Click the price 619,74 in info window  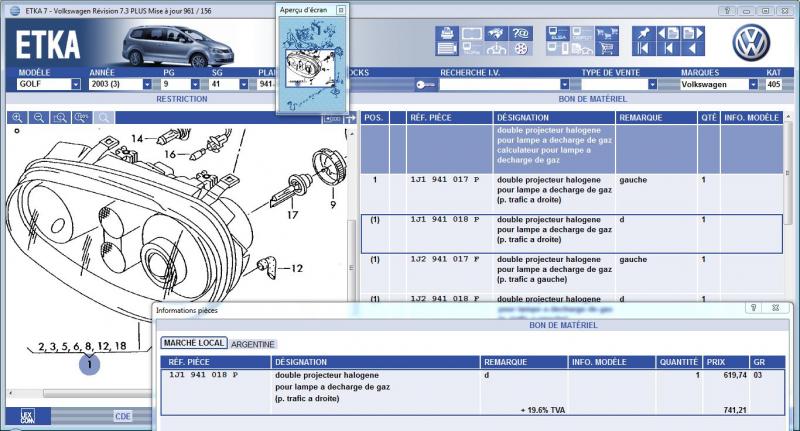[735, 375]
